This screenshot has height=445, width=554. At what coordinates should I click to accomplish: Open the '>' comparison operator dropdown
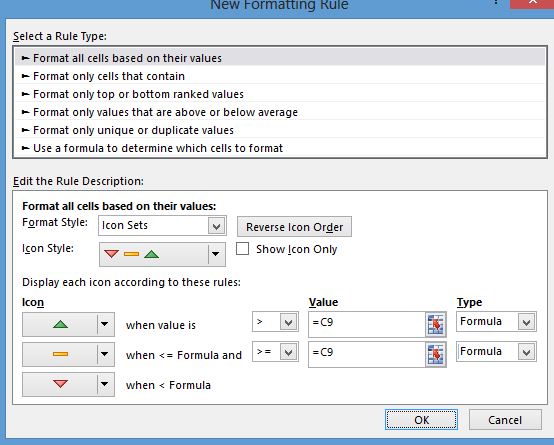coord(275,322)
